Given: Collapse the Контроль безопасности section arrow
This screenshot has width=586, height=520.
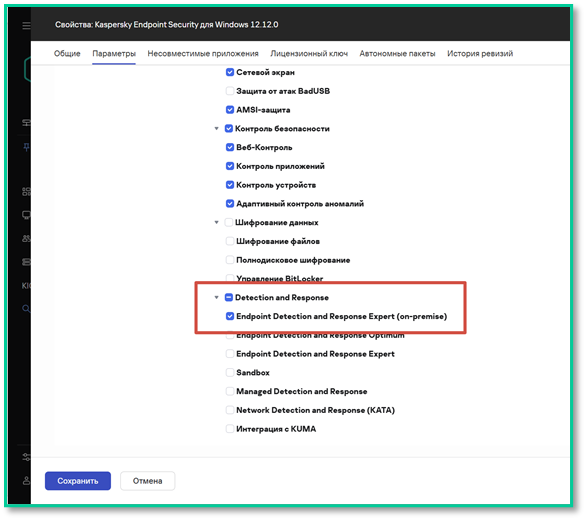Looking at the screenshot, I should point(216,129).
